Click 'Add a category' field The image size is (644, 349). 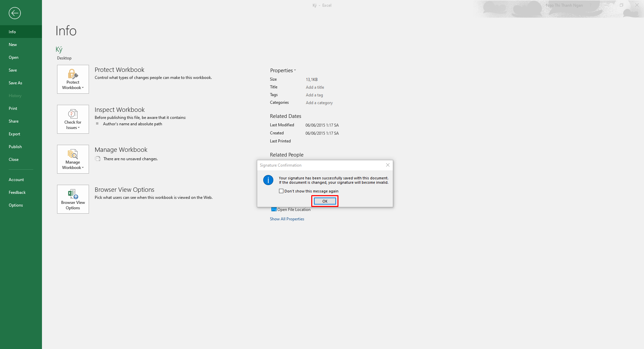319,103
